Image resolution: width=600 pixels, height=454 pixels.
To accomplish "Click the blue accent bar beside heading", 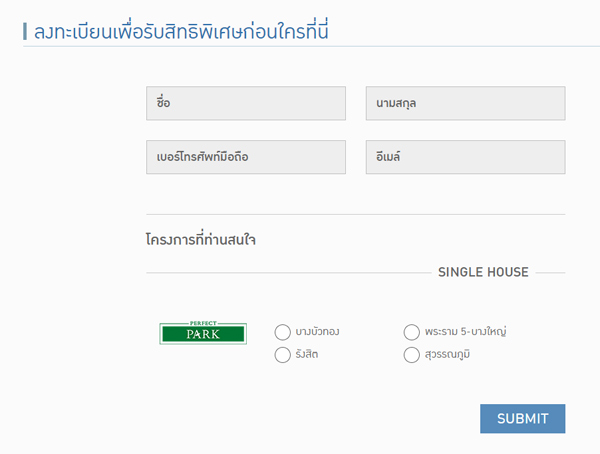I will [x=24, y=31].
